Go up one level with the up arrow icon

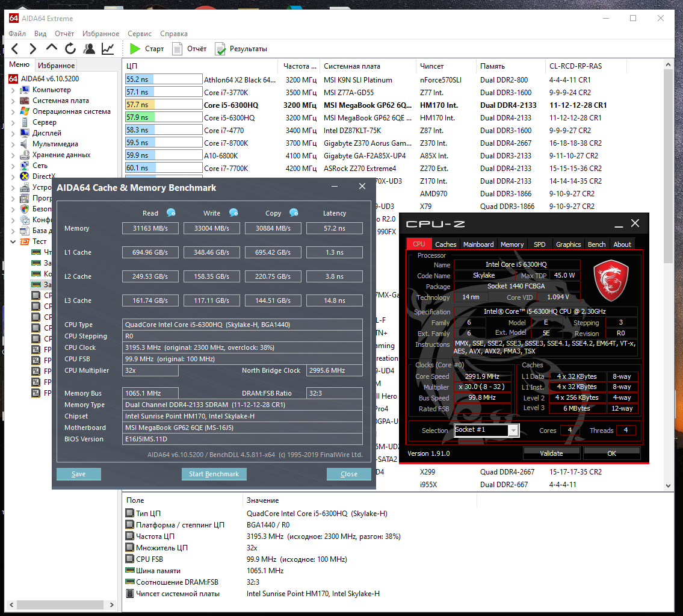[51, 48]
